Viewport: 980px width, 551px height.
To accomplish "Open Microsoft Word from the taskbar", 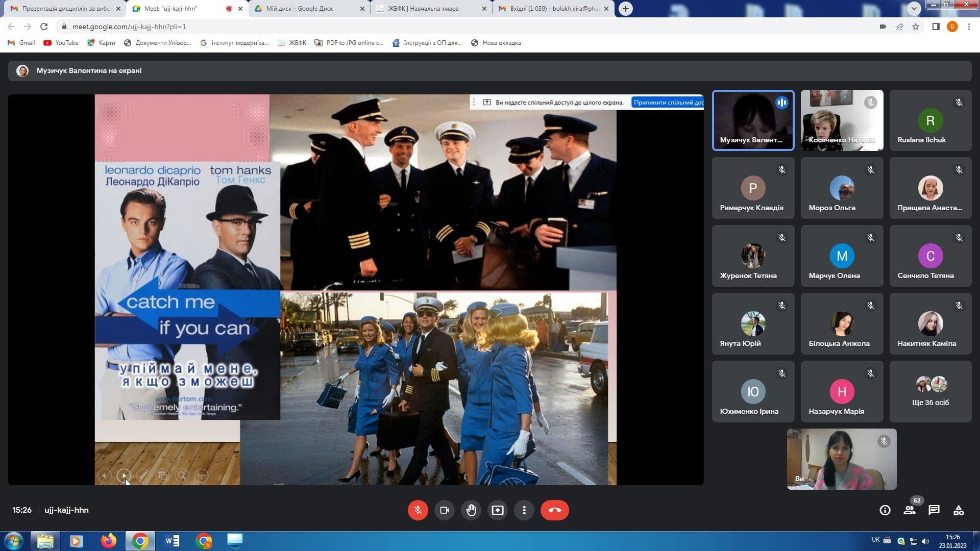I will point(172,541).
